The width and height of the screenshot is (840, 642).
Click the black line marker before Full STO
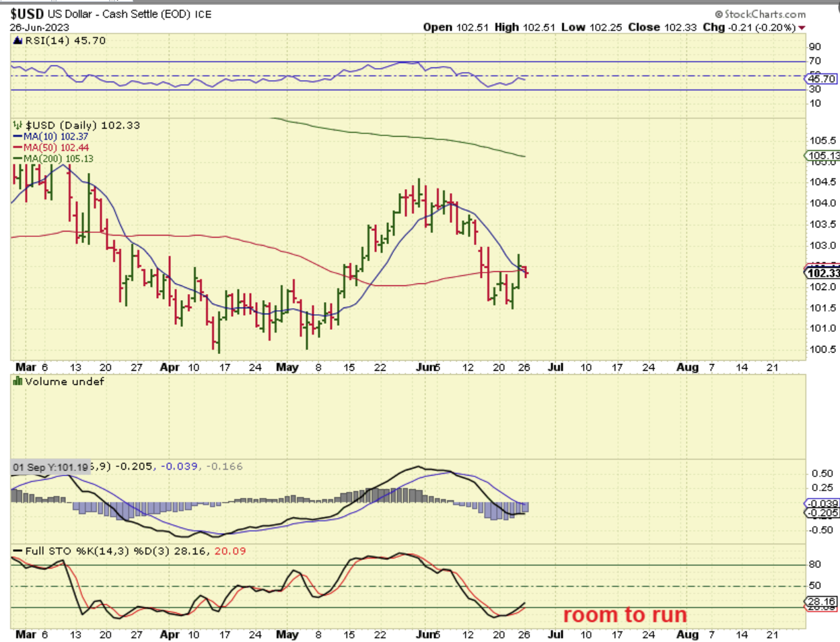tap(17, 551)
